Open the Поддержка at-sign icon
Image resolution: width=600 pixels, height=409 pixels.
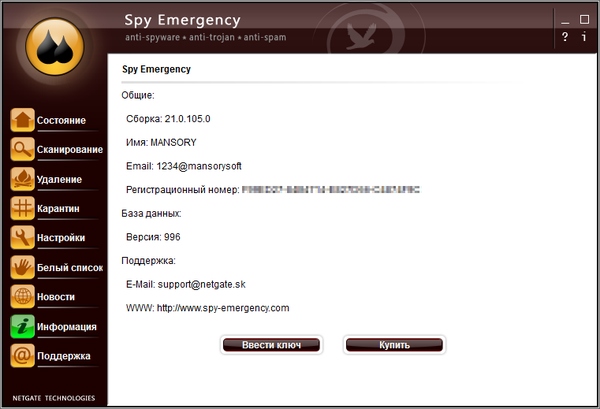[x=22, y=355]
